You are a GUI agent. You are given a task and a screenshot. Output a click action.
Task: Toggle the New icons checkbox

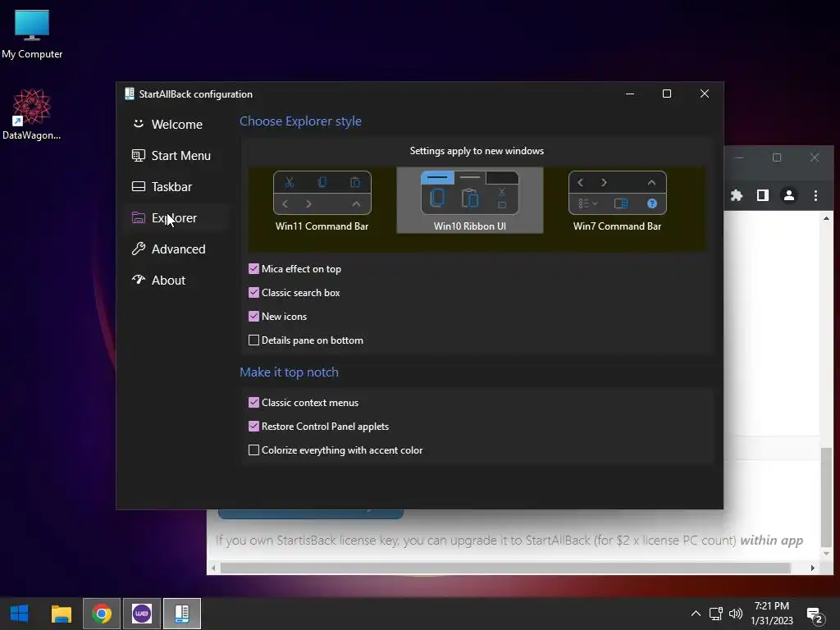click(x=254, y=316)
